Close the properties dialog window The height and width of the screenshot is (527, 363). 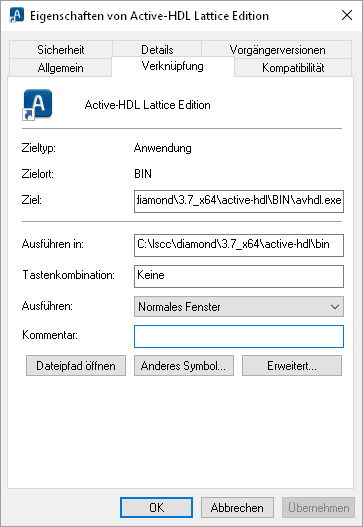(347, 15)
